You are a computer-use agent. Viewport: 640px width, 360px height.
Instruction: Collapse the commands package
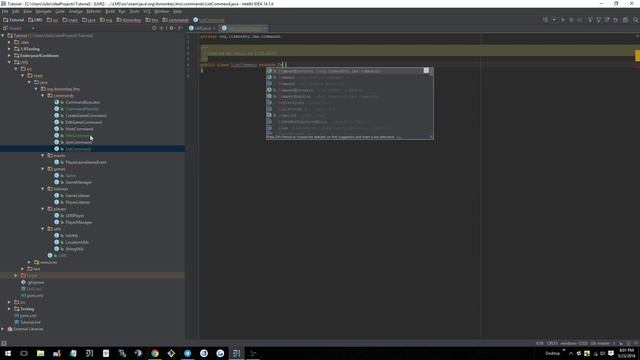(x=43, y=96)
